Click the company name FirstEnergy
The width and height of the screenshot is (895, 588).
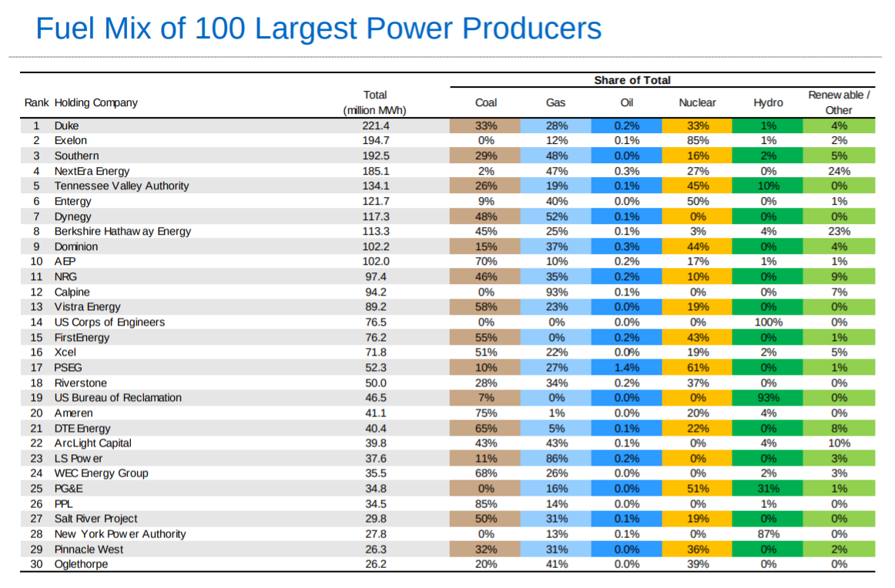[82, 338]
